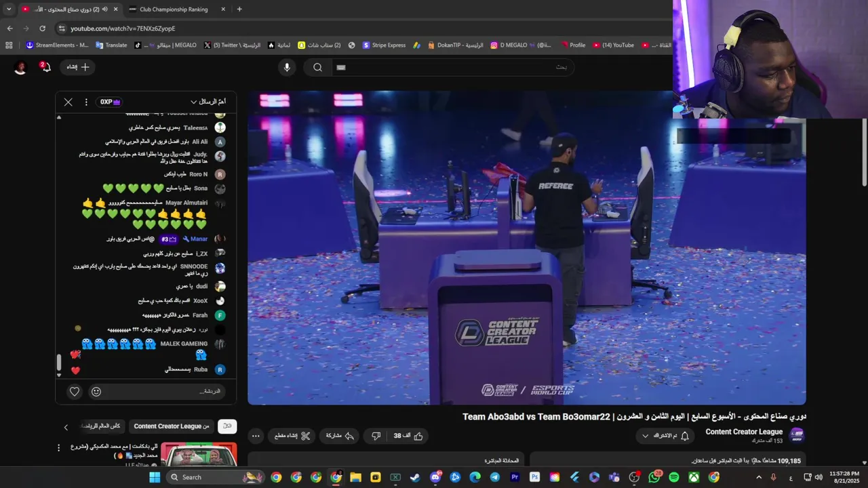
Task: Click the live chat scrollbar thumb
Action: (x=59, y=362)
